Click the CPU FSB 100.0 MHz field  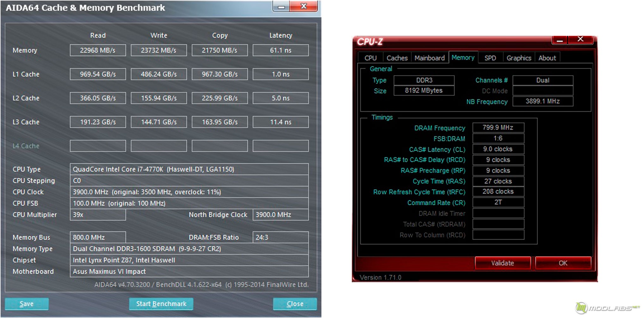pos(189,203)
